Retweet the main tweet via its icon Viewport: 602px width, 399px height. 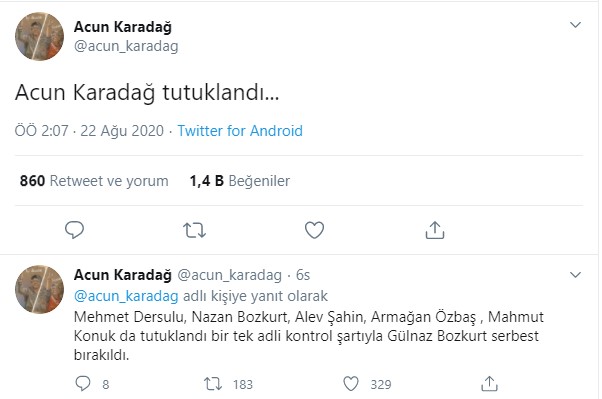[x=194, y=230]
